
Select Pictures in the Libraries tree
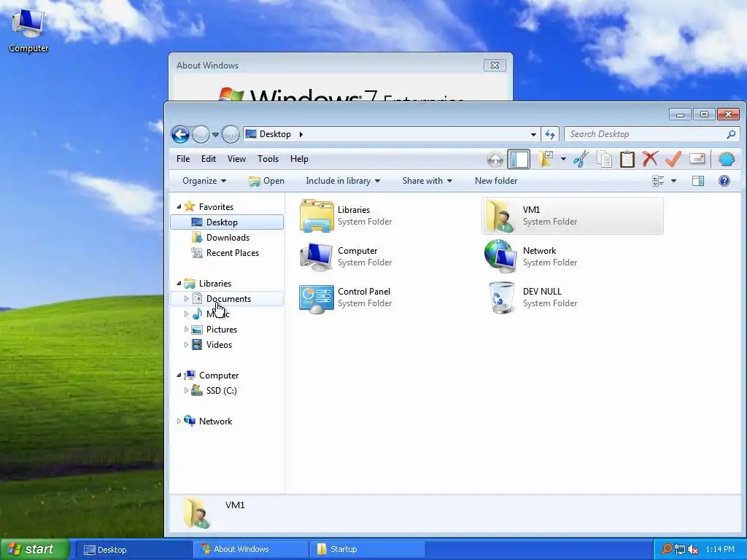pyautogui.click(x=221, y=330)
